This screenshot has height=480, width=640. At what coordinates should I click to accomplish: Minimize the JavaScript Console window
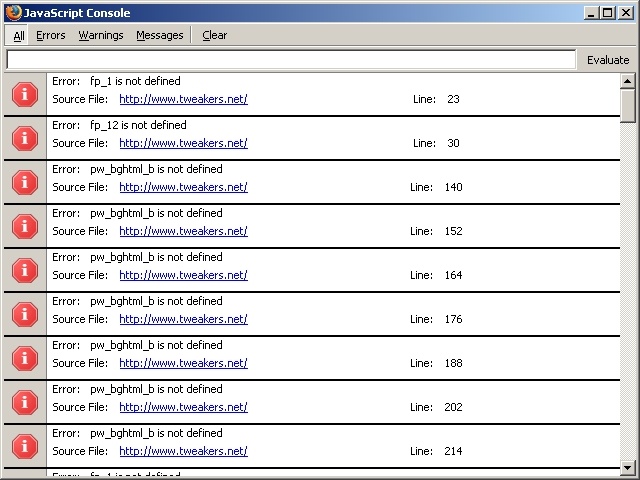pos(591,13)
